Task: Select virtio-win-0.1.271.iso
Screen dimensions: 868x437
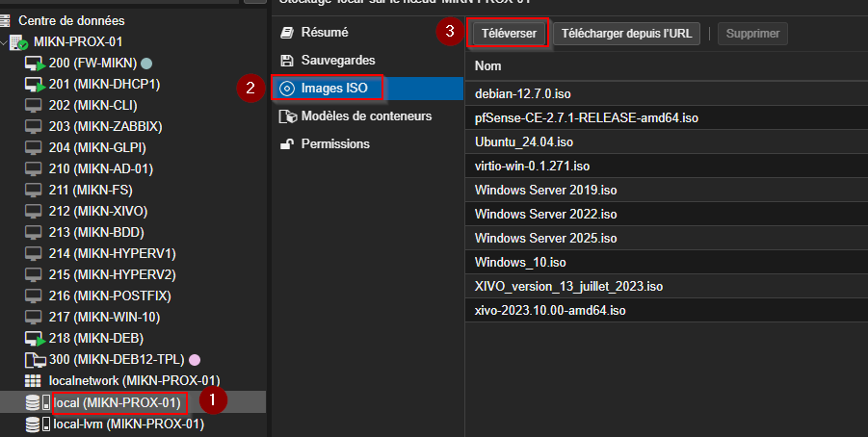Action: click(x=667, y=166)
